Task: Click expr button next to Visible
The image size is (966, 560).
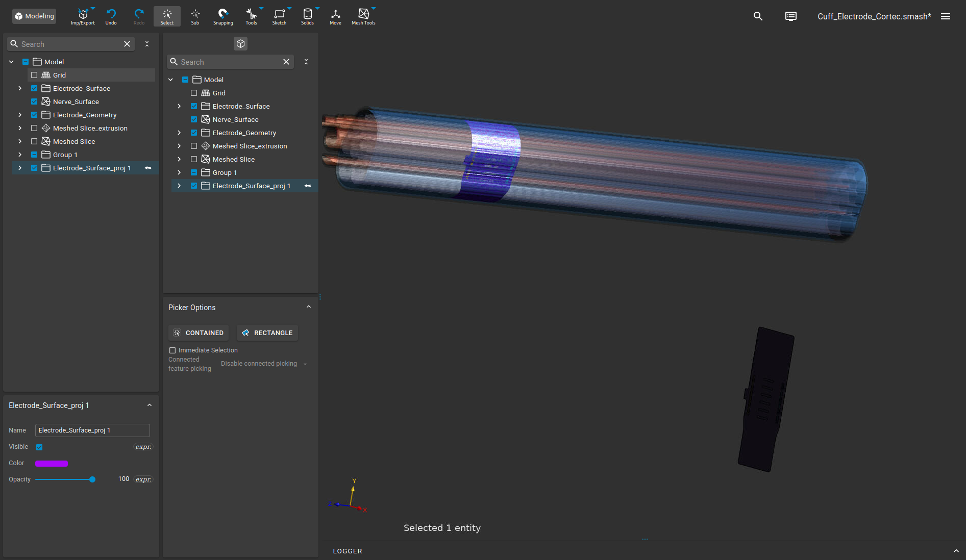Action: pyautogui.click(x=143, y=447)
